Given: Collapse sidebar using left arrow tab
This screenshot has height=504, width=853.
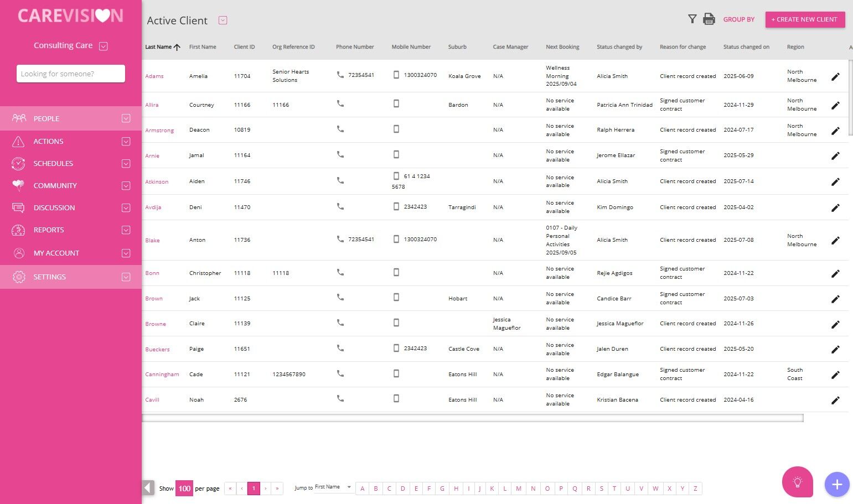Looking at the screenshot, I should pyautogui.click(x=148, y=487).
